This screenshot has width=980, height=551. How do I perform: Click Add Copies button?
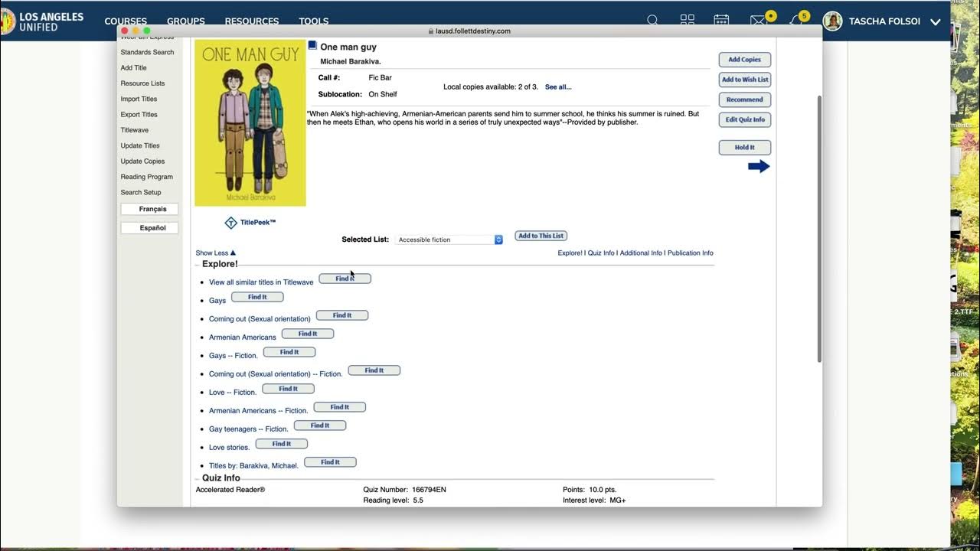click(x=744, y=60)
